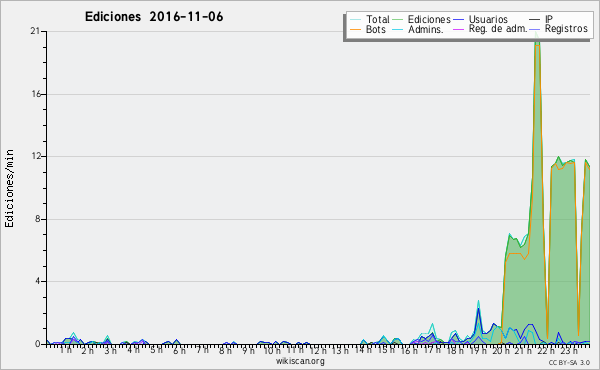Click the "CC BY-SA 3.0" license text
Screen dimensions: 600x370
coord(569,363)
